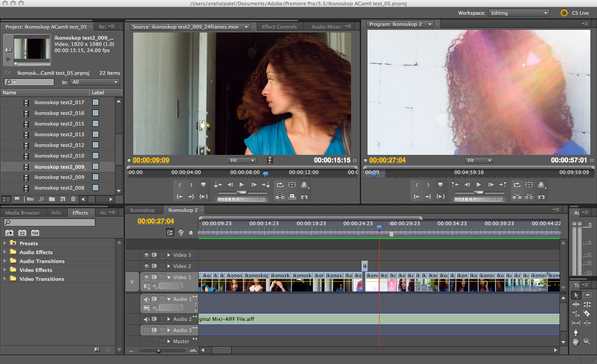This screenshot has width=597, height=364.
Task: Expand Video 3 track triangle
Action: click(x=169, y=255)
